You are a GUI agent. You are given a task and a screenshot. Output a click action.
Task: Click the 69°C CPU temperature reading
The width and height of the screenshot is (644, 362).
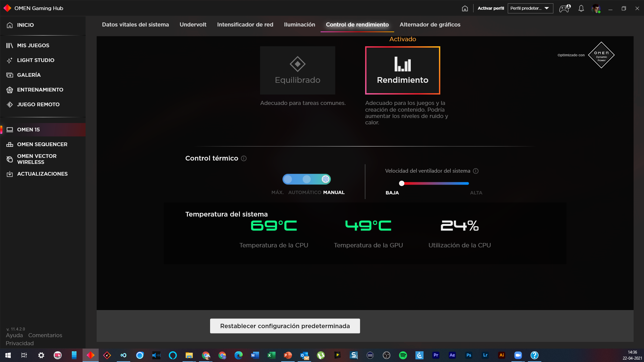[274, 226]
